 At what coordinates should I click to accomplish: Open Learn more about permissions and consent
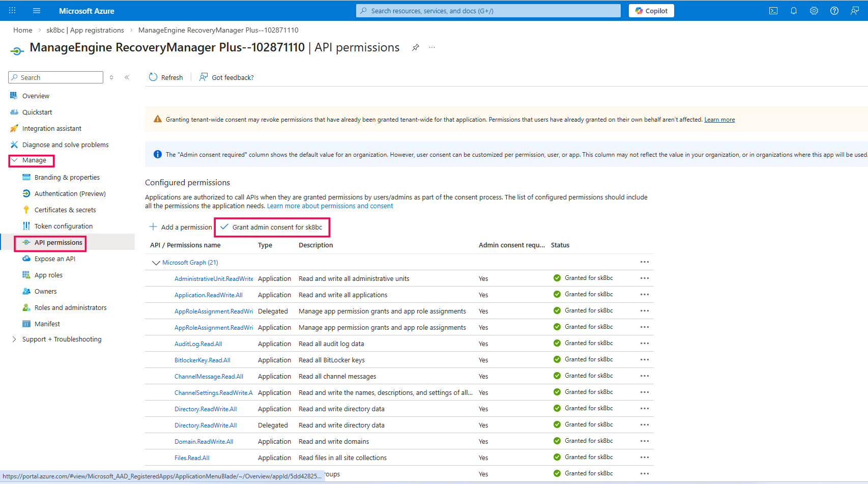[330, 206]
